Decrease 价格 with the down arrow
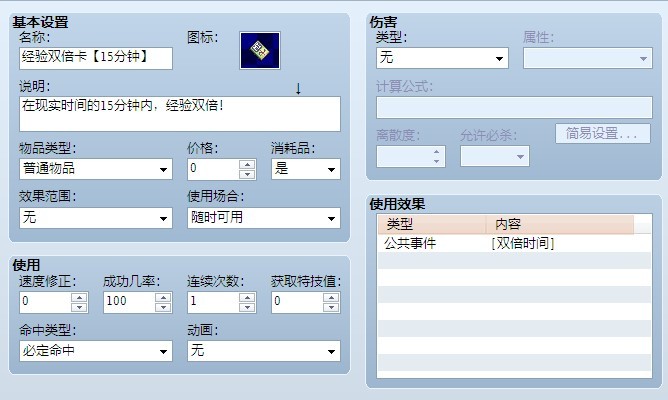This screenshot has height=400, width=668. pos(247,174)
